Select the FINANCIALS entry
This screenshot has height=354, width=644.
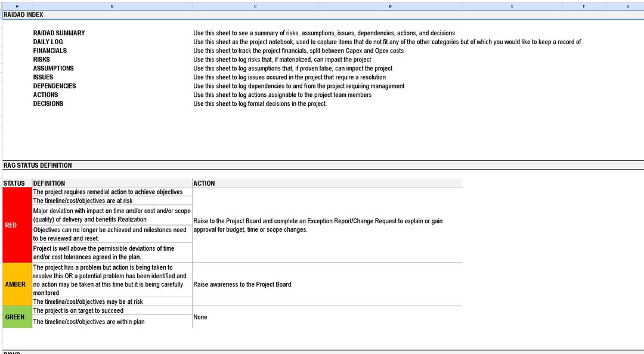coord(49,51)
